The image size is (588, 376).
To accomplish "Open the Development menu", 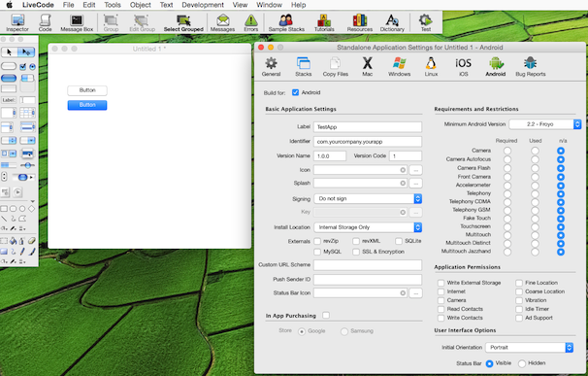I will [203, 5].
